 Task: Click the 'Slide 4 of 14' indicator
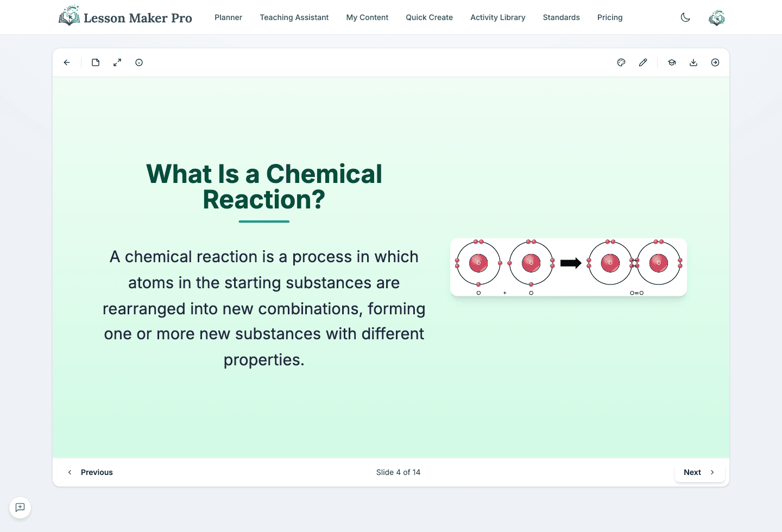coord(398,472)
